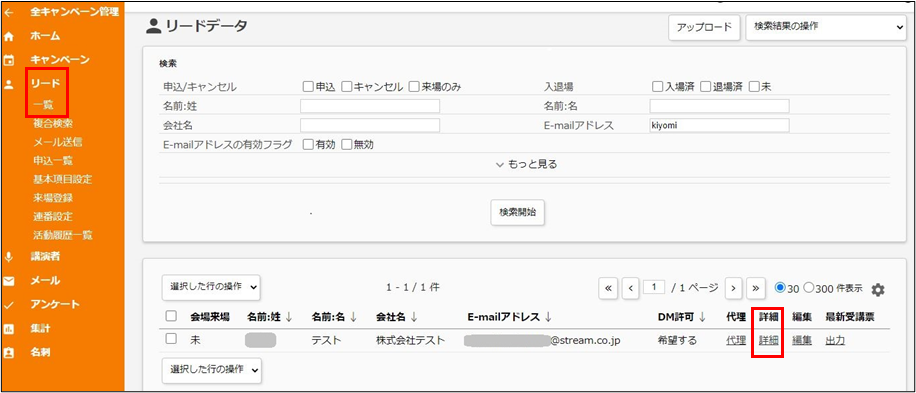
Task: Click the 会社名 input field
Action: click(370, 126)
